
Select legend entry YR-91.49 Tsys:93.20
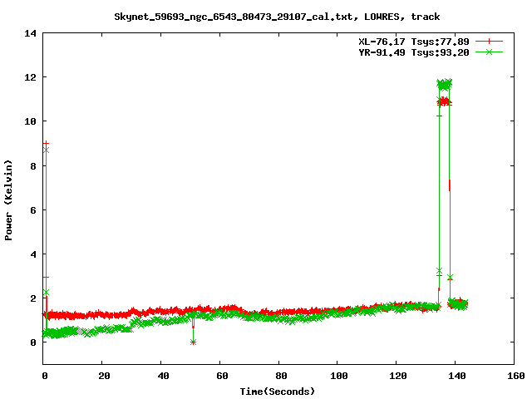pos(414,52)
